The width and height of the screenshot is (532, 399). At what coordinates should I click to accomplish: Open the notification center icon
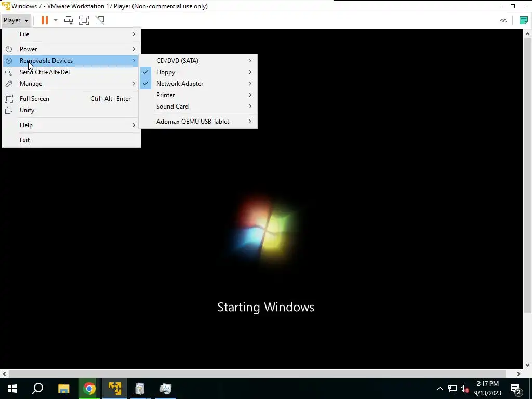tap(516, 389)
